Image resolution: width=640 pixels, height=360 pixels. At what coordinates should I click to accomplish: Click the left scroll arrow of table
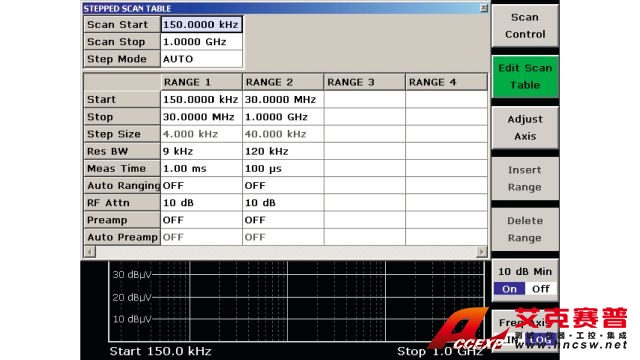(90, 252)
